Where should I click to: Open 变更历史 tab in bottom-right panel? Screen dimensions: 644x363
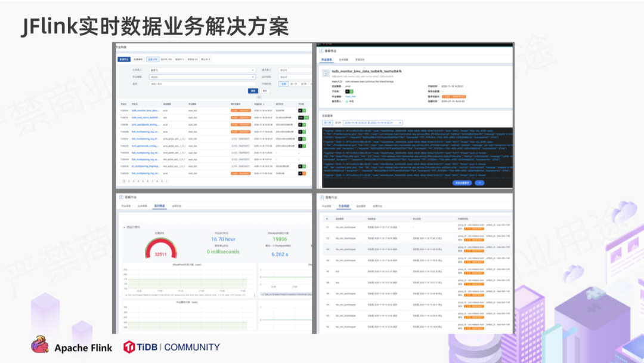[x=377, y=206]
